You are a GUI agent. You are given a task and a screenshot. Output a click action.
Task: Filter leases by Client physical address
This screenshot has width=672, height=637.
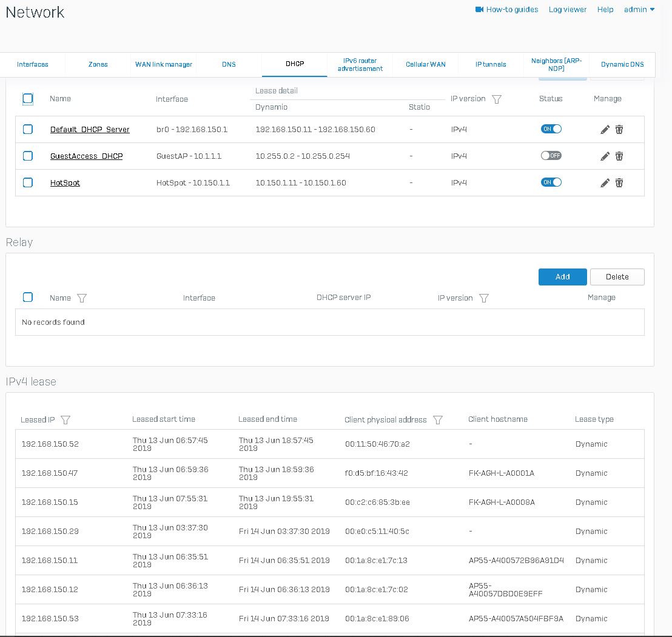click(x=438, y=420)
